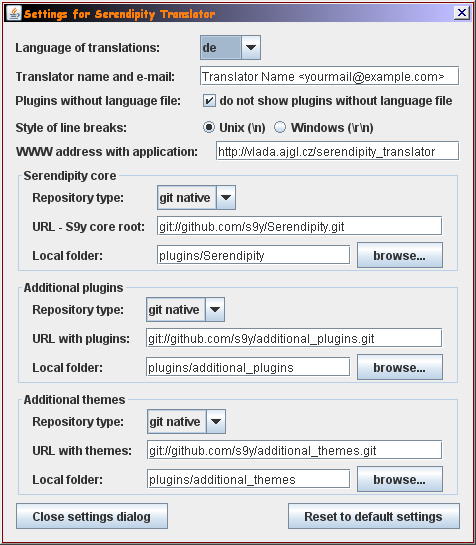Select Windows line breaks radio button
The height and width of the screenshot is (545, 476).
point(280,128)
